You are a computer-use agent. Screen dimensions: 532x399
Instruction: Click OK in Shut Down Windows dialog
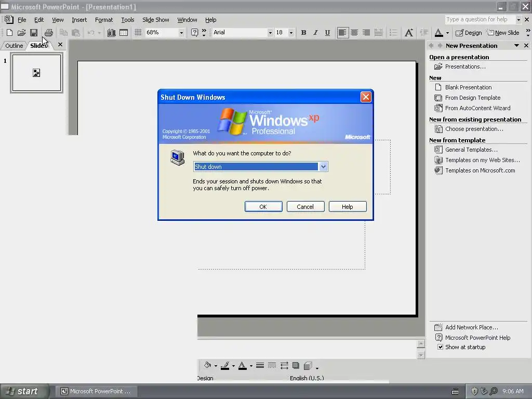(x=263, y=207)
